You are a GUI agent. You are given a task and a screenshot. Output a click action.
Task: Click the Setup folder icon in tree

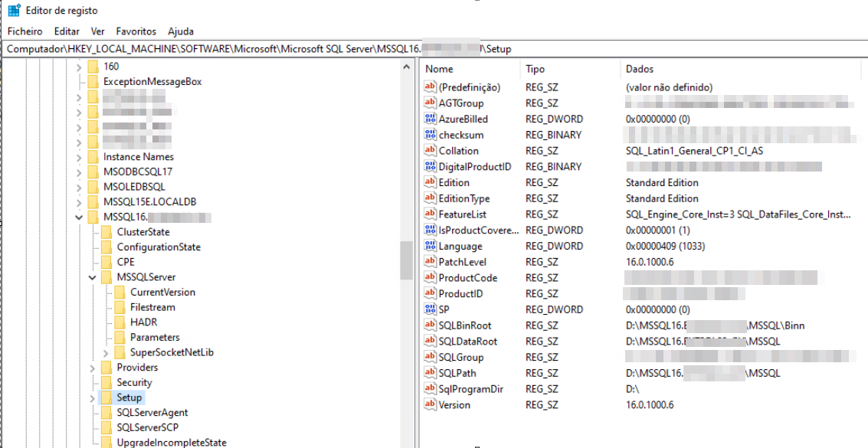tap(106, 397)
